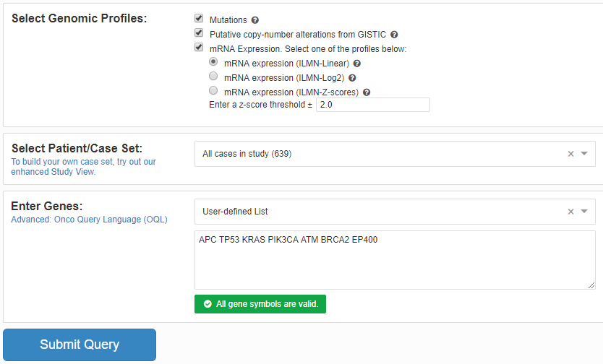The height and width of the screenshot is (364, 603).
Task: Show help for ILMN-Z-scores mRNA expression
Action: [367, 92]
